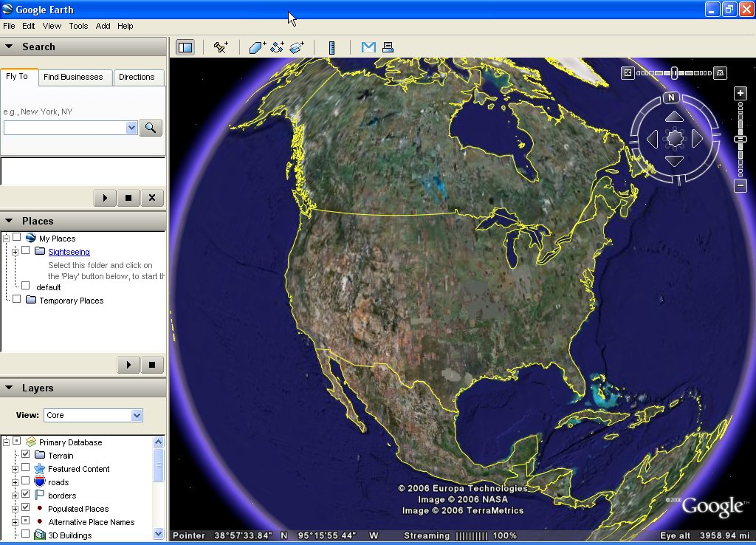
Task: Open the Sightseeing link
Action: pos(69,252)
